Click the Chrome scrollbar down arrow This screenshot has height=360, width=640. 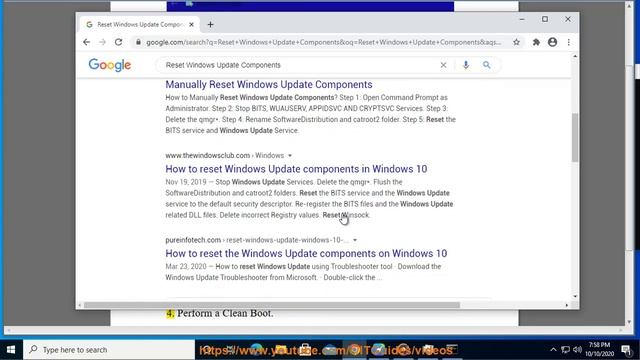click(575, 297)
